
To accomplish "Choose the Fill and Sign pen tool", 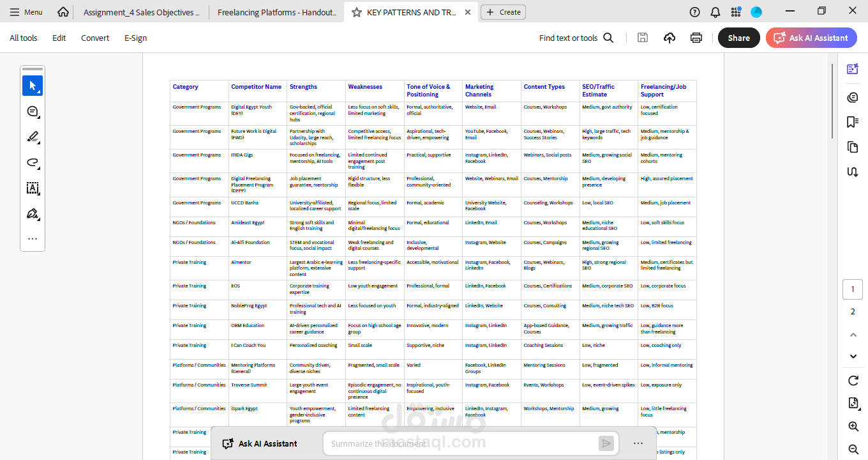I will pos(33,213).
